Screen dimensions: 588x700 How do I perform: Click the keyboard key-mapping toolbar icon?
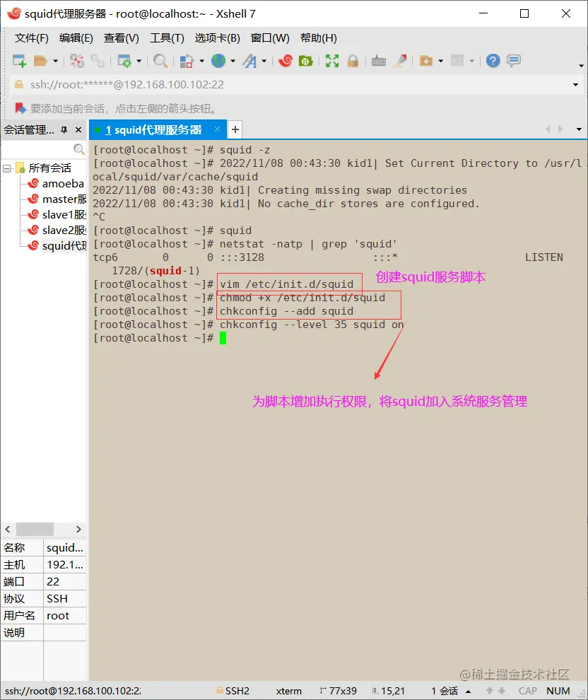point(378,61)
